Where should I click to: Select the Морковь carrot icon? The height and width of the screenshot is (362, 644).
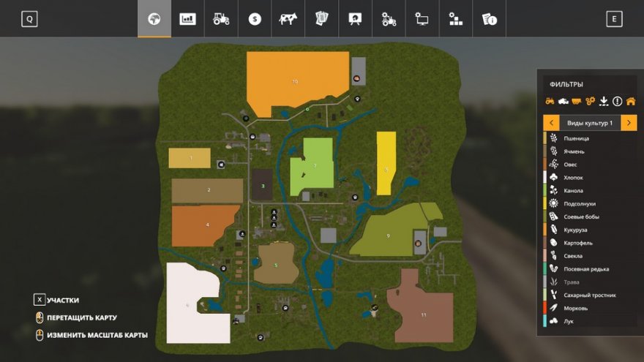pos(554,308)
